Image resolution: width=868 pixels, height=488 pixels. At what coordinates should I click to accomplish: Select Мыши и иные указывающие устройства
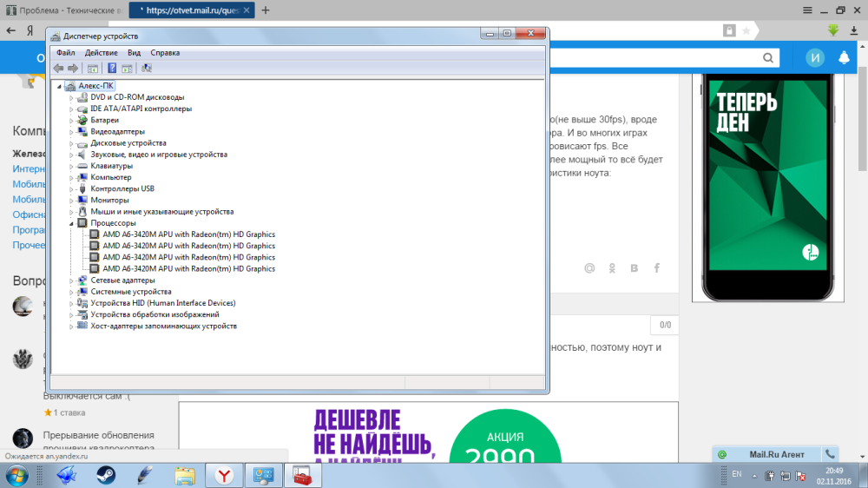tap(162, 212)
